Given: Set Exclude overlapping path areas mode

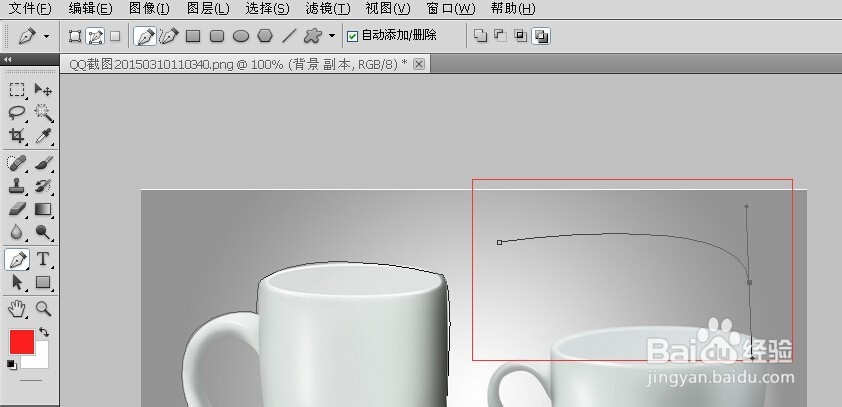Looking at the screenshot, I should (541, 36).
